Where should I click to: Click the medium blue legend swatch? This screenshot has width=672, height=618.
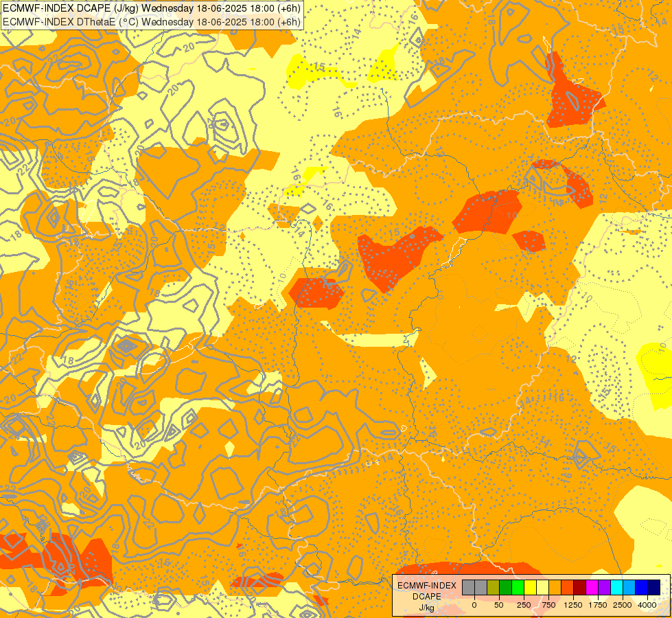pyautogui.click(x=642, y=588)
